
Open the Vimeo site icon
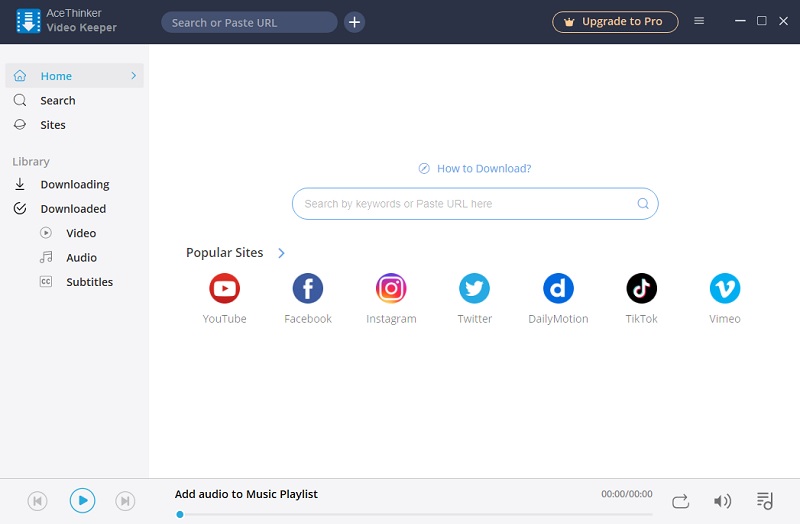(x=724, y=289)
